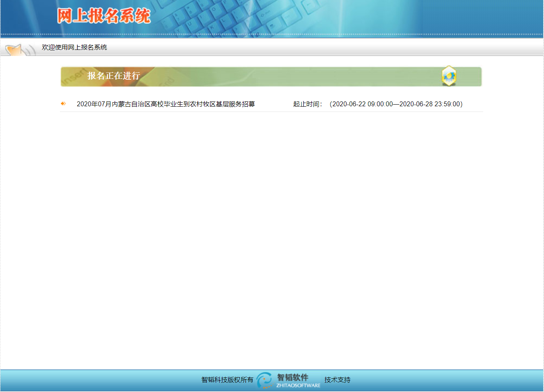
Task: Click the orange arrow bullet before the recruitment entry
Action: (x=63, y=104)
